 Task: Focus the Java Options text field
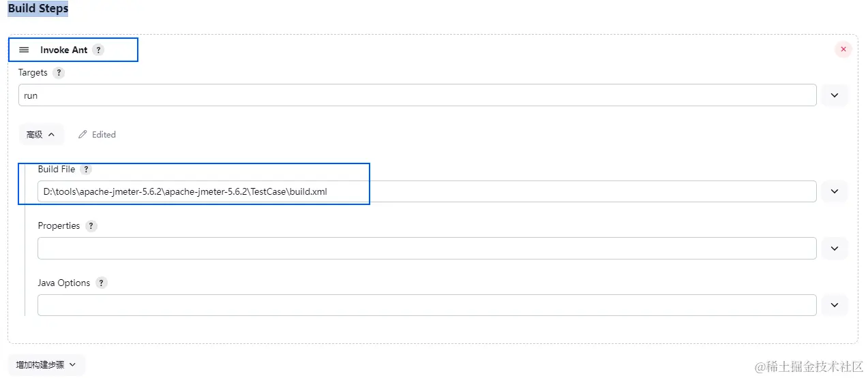click(426, 305)
